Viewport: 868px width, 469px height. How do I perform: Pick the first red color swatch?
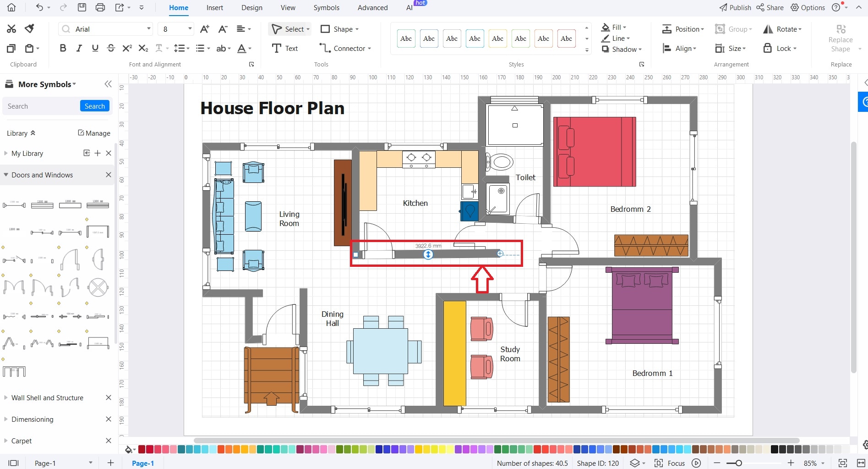click(x=142, y=449)
